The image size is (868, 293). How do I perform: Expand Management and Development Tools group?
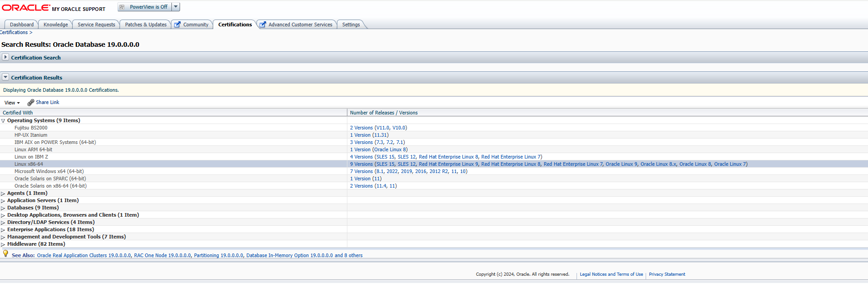(3, 237)
